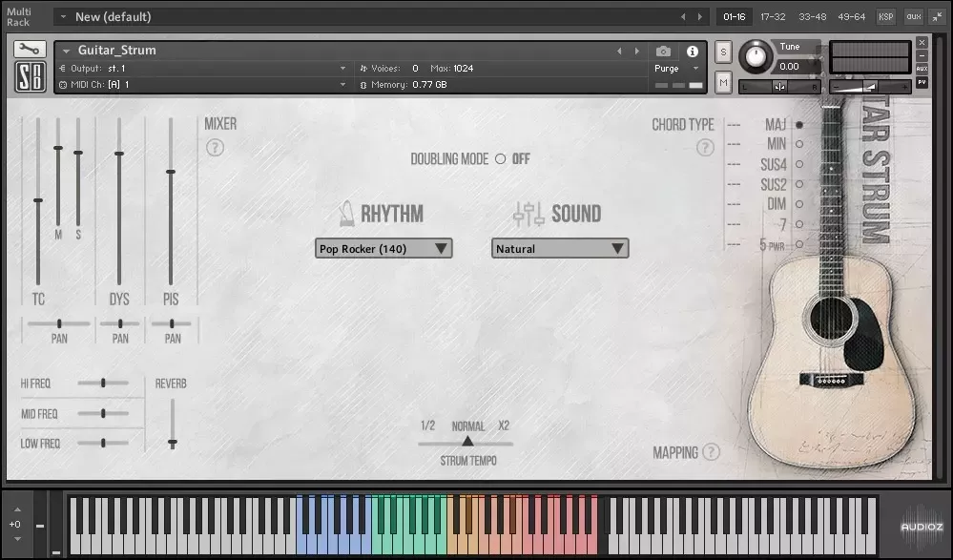Open the Mixer help question mark
This screenshot has height=560, width=953.
(x=216, y=148)
